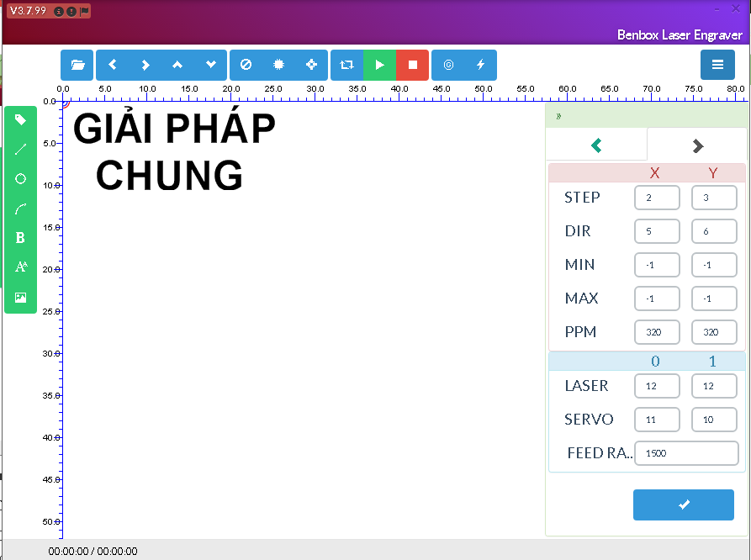The width and height of the screenshot is (751, 560).
Task: Select the bold B tool
Action: pos(20,238)
